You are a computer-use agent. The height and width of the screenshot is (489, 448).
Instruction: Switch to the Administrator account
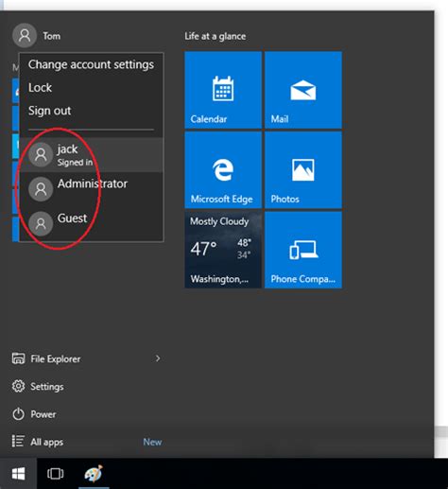[91, 189]
